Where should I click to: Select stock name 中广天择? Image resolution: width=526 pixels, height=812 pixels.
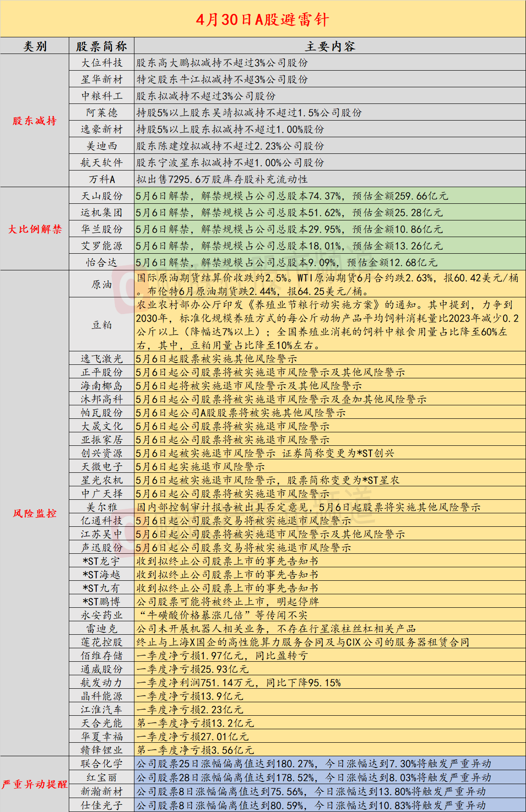coord(102,493)
